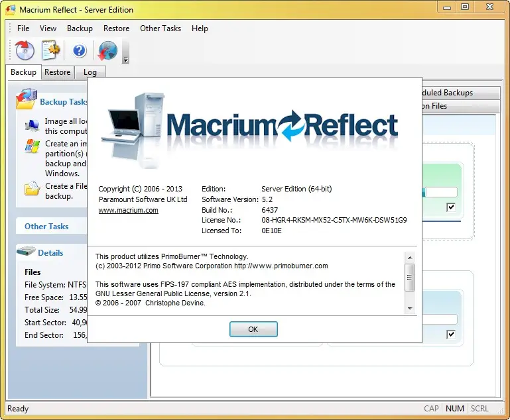Click the NUM indicator in status bar
Screen dimensions: 510x420
point(455,409)
